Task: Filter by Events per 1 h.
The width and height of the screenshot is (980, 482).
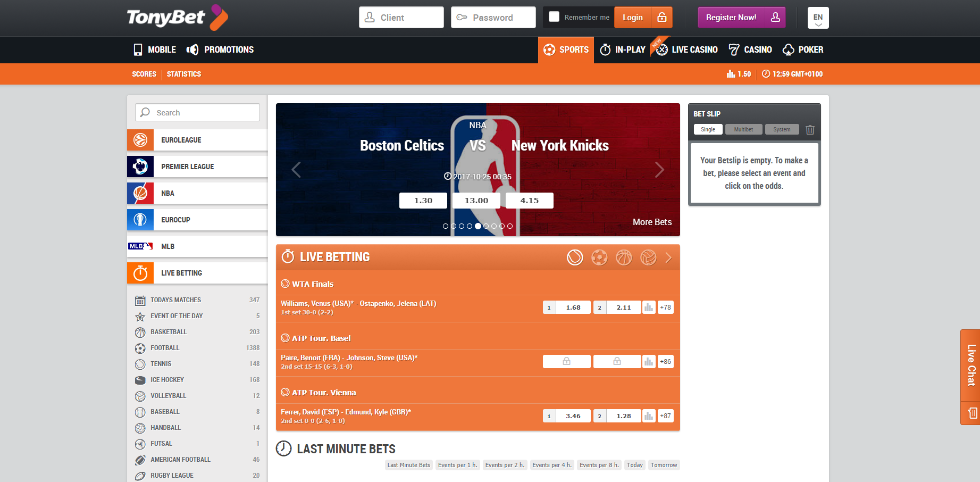Action: coord(457,465)
